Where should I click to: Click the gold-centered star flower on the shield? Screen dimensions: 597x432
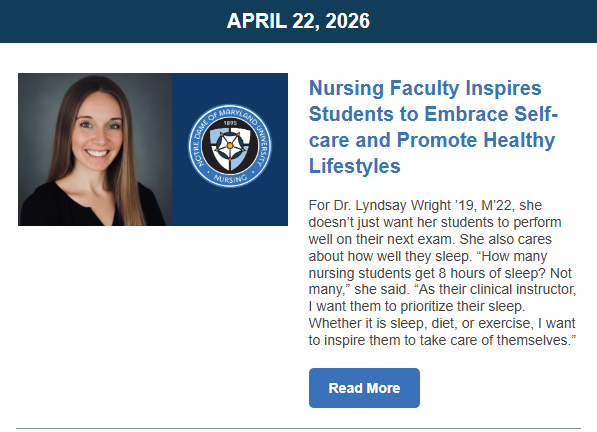click(230, 146)
